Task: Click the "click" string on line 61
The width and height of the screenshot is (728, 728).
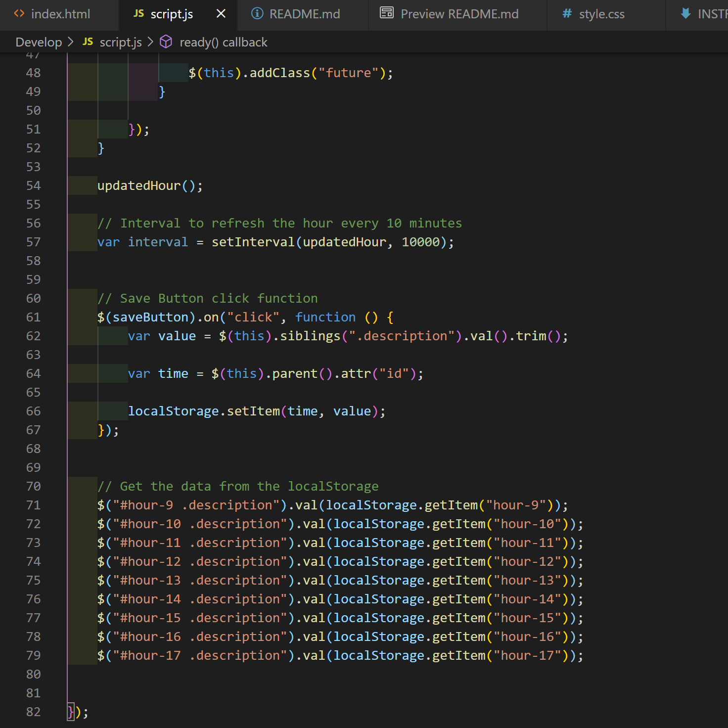Action: [x=253, y=317]
